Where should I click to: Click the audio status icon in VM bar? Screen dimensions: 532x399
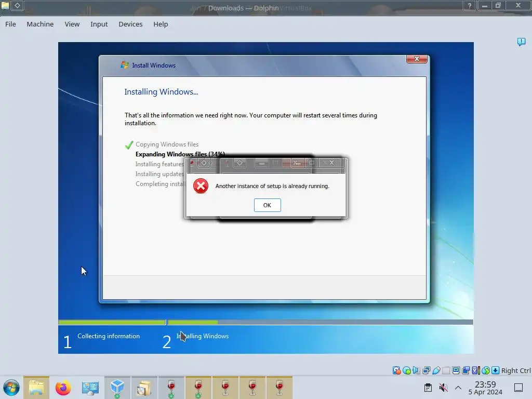(416, 370)
